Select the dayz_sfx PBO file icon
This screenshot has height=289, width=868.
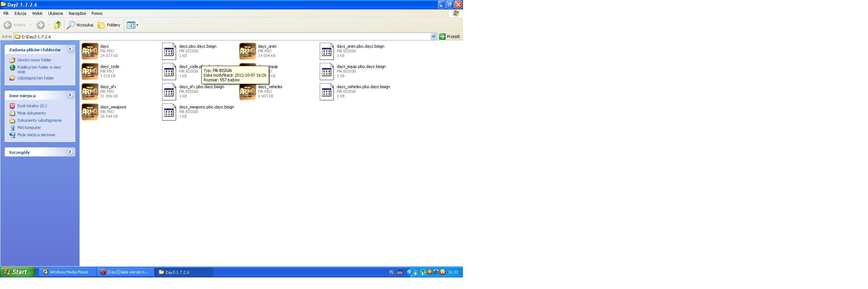(x=90, y=92)
